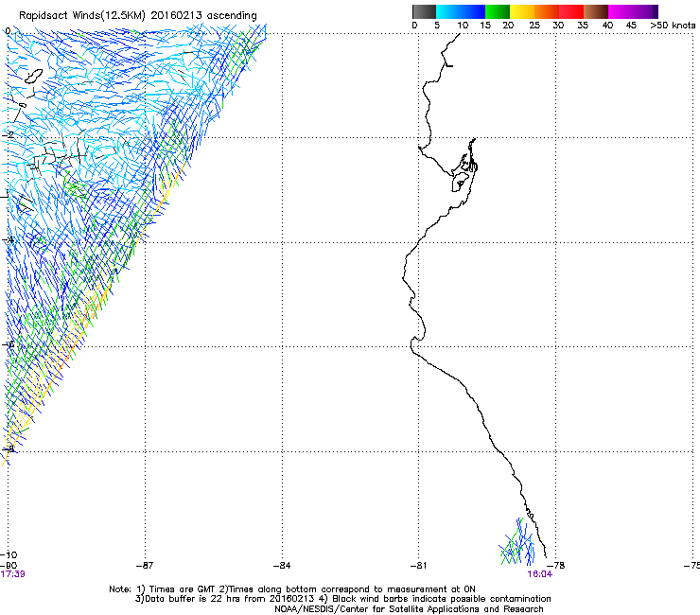Click the longitude label '-90'
This screenshot has width=700, height=615.
[x=9, y=566]
